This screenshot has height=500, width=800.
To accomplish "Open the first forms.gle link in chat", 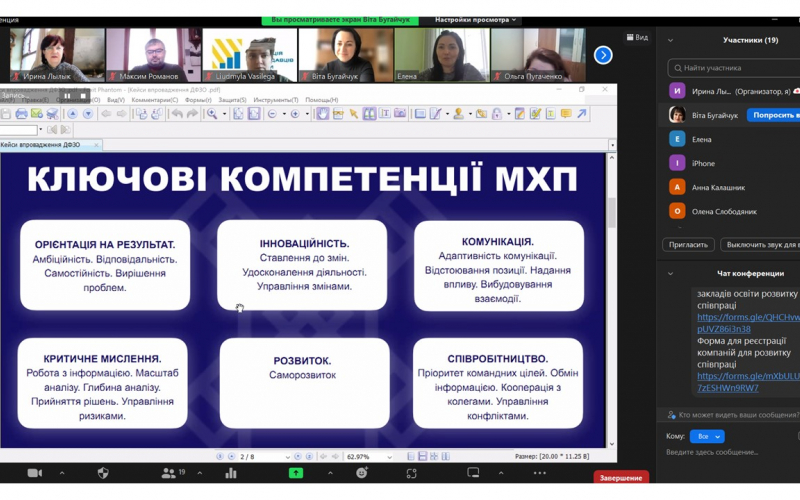I will pos(747,323).
